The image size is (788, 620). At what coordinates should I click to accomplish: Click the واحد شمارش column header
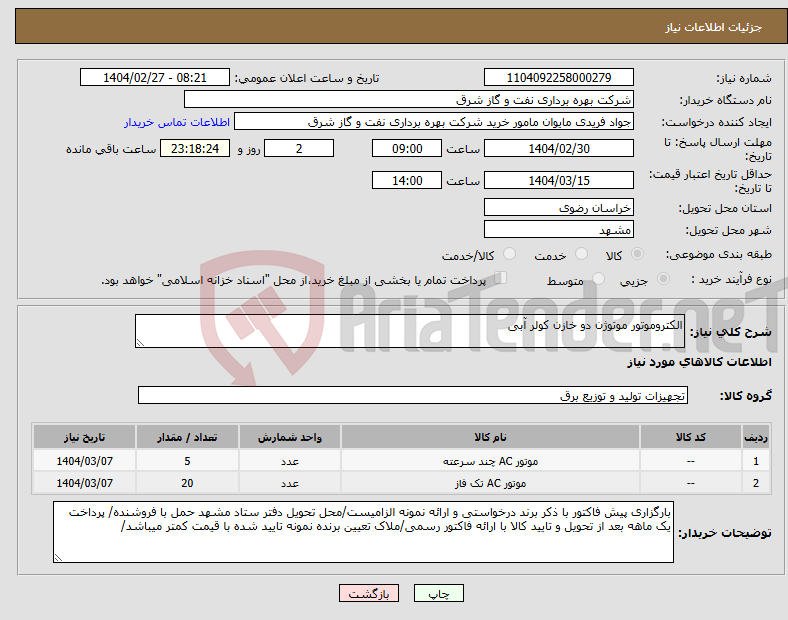click(290, 437)
